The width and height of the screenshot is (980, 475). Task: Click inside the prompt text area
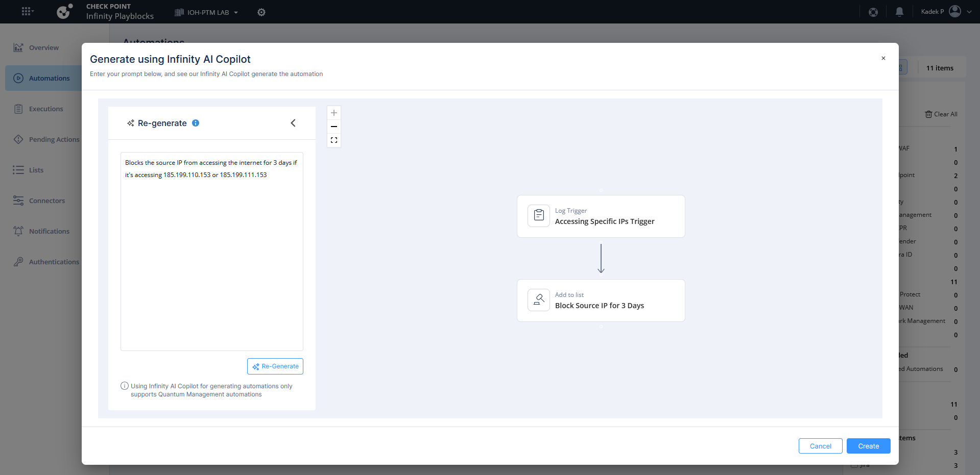pyautogui.click(x=211, y=255)
